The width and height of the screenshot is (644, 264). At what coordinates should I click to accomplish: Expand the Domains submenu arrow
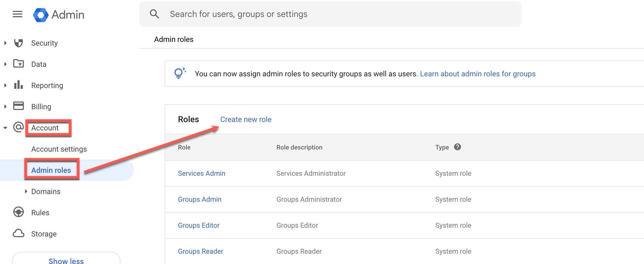26,191
